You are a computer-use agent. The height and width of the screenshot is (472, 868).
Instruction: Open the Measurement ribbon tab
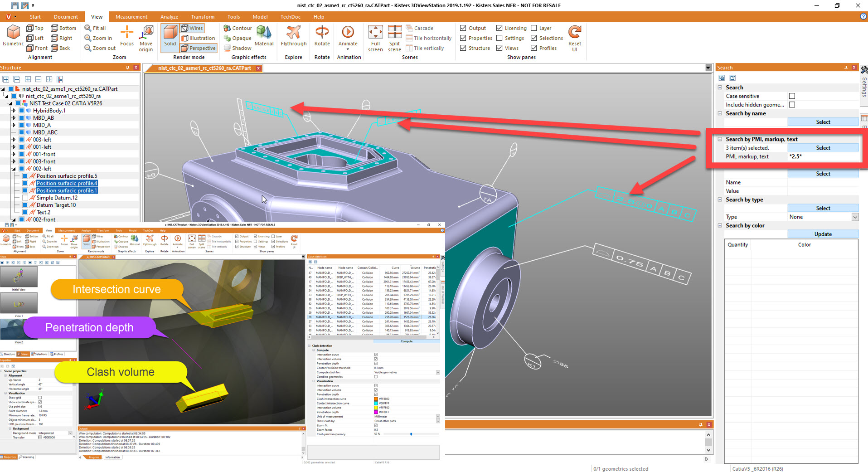(131, 17)
